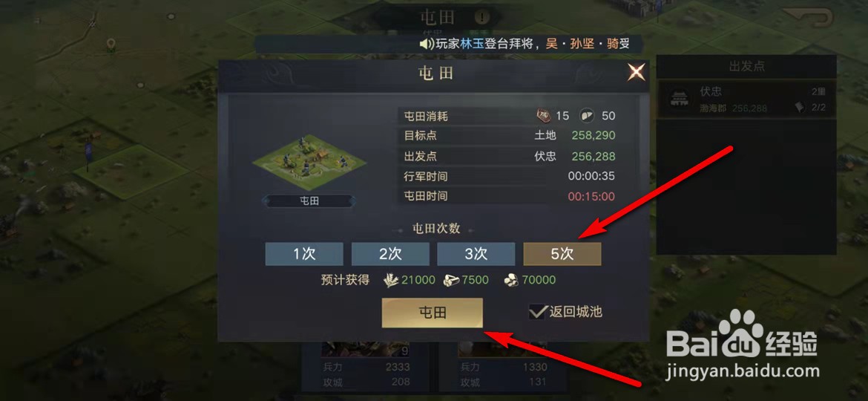Select 3次 farming count
The image size is (868, 401).
point(476,254)
